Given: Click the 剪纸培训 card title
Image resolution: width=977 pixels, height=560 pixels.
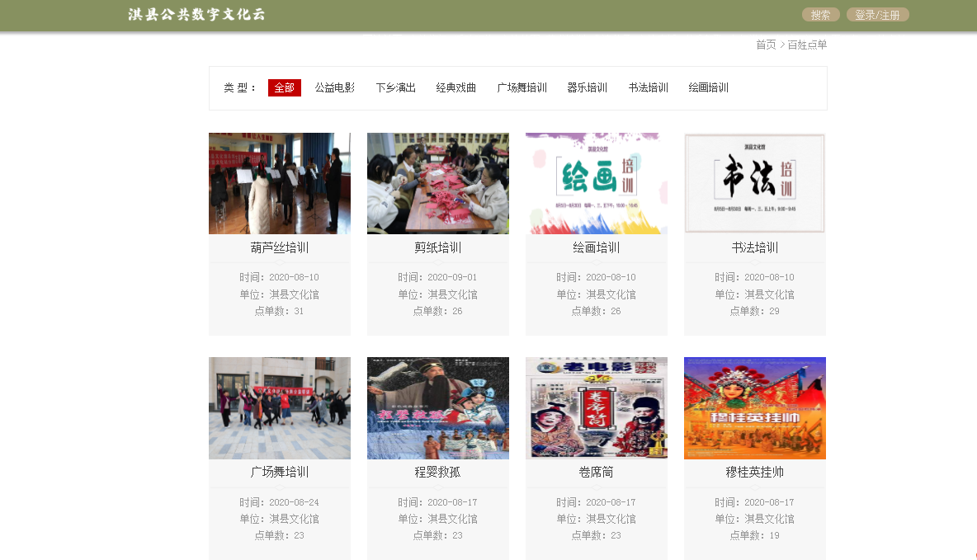Looking at the screenshot, I should click(x=438, y=248).
